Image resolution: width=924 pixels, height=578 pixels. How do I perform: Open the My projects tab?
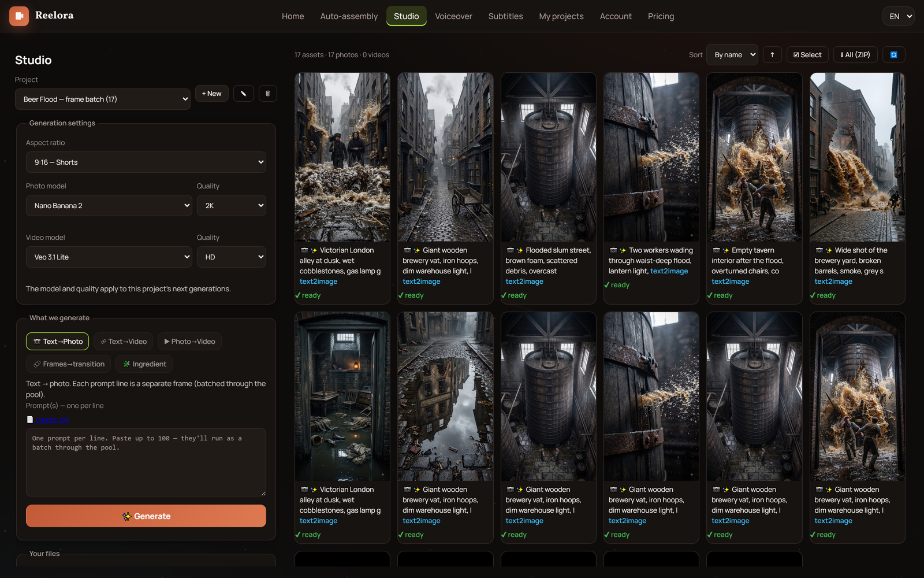point(561,16)
